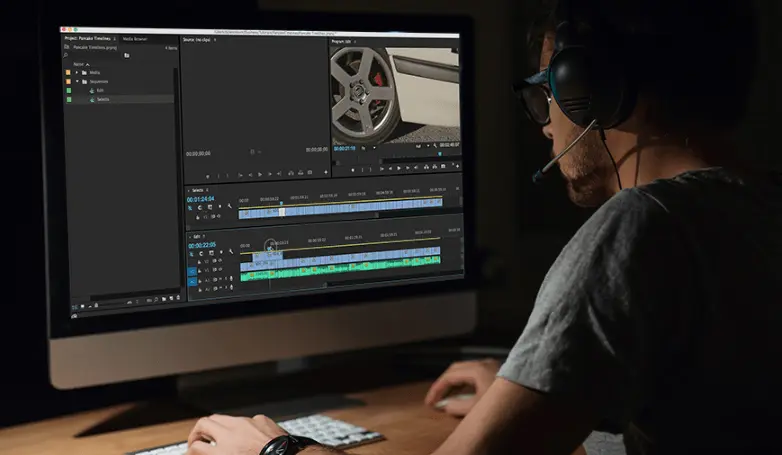Play the Source monitor clip

tap(260, 175)
